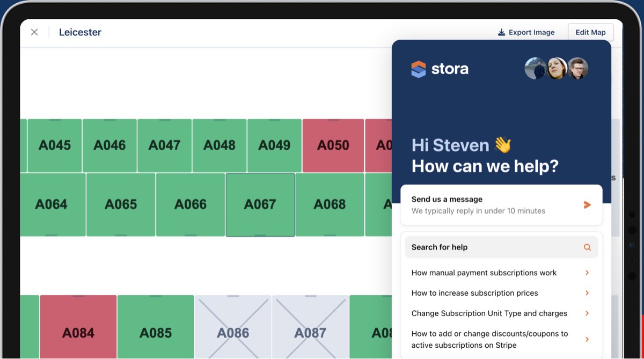Select the middle support agent avatar

point(557,68)
